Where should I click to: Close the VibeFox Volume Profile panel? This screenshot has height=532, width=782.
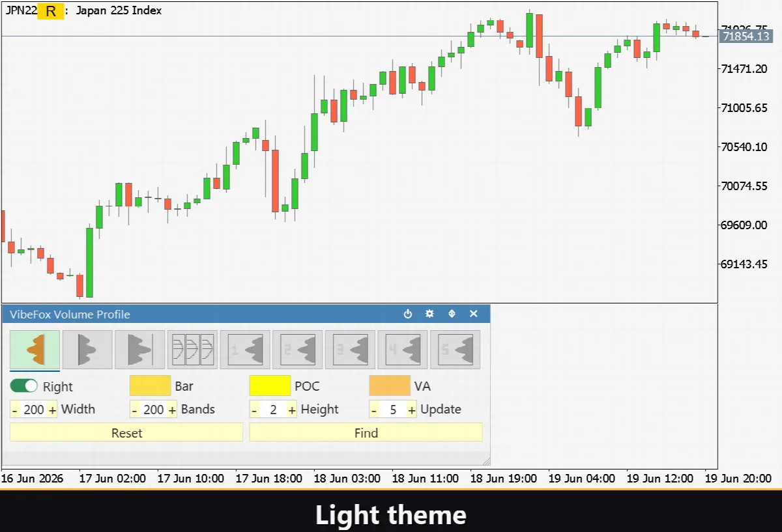(474, 314)
